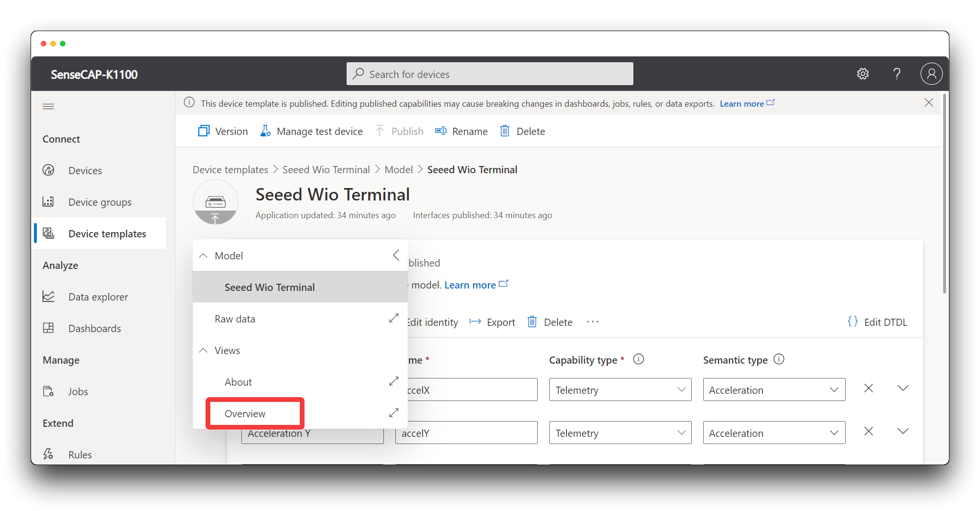Open the banner's Learn more link
This screenshot has width=980, height=511.
pyautogui.click(x=747, y=103)
